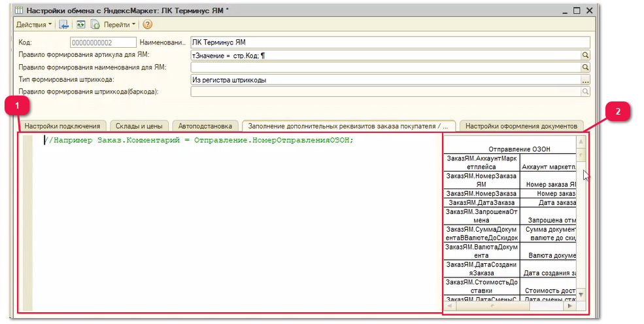
Task: Click the Наименование field 'ЛК Терминус ЯМ'
Action: click(x=390, y=43)
